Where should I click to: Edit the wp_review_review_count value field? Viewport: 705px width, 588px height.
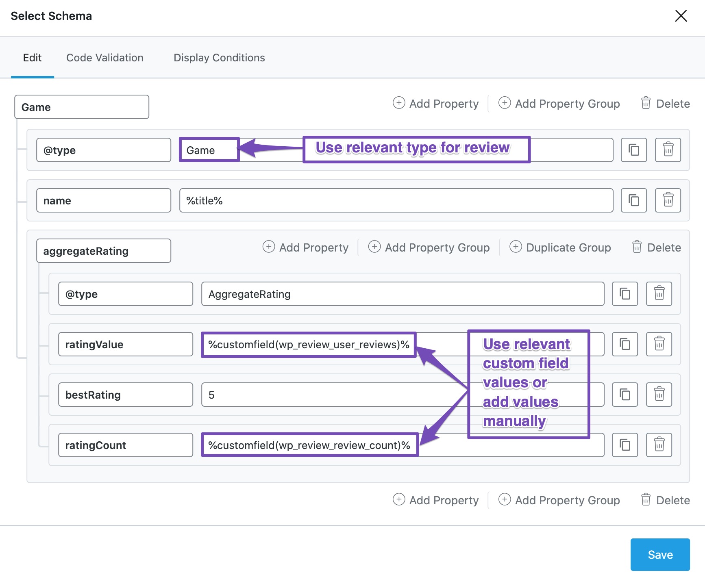(x=403, y=445)
